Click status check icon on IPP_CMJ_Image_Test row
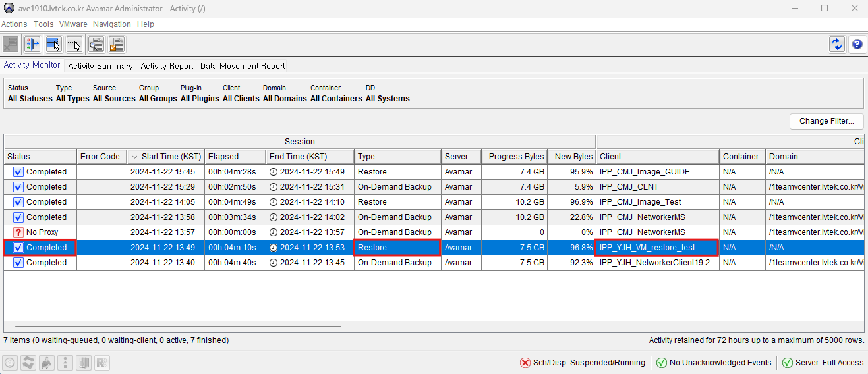This screenshot has height=374, width=868. pyautogui.click(x=18, y=202)
